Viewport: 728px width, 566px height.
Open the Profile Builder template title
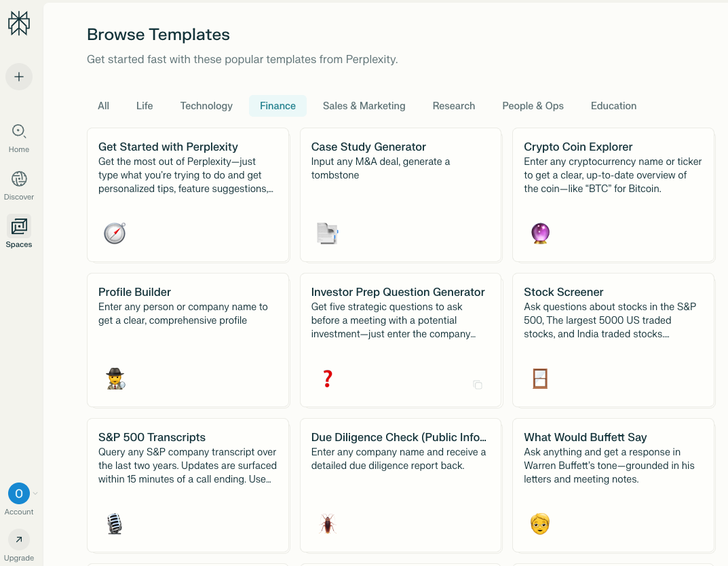(x=134, y=292)
